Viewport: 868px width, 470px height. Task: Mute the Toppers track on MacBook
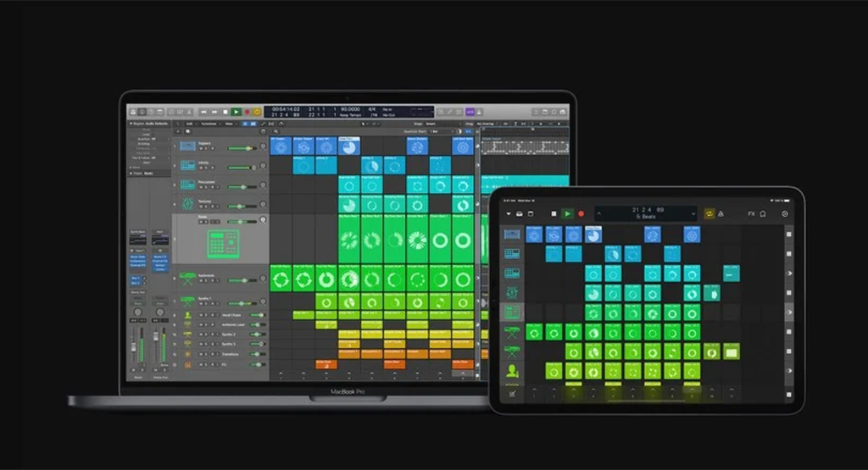(201, 149)
